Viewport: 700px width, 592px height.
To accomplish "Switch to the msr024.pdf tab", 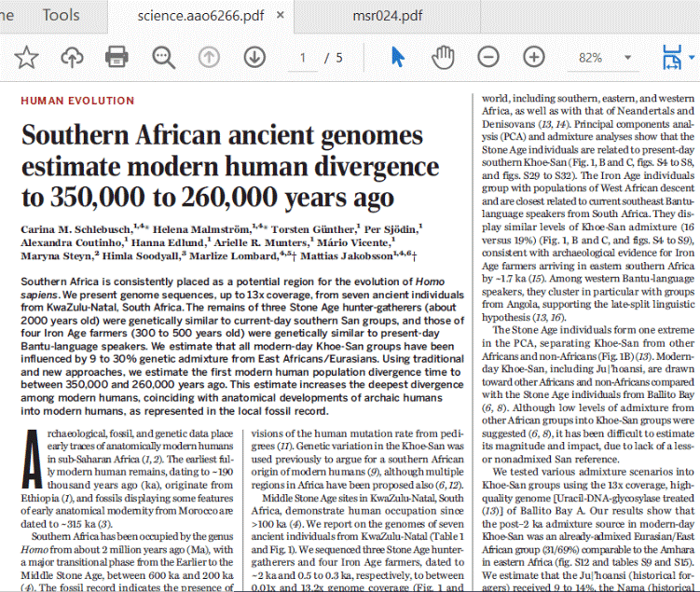I will (x=388, y=15).
